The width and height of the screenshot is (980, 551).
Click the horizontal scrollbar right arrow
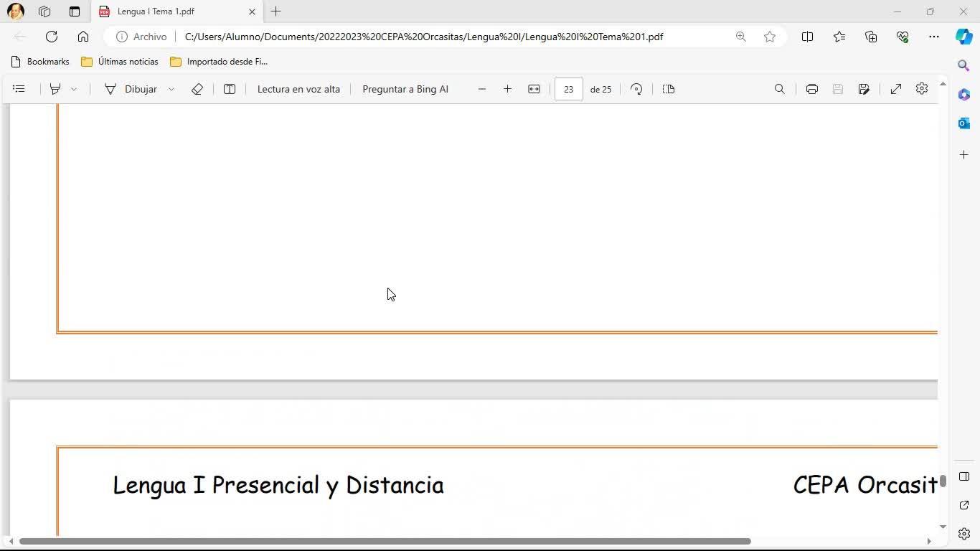click(x=929, y=541)
